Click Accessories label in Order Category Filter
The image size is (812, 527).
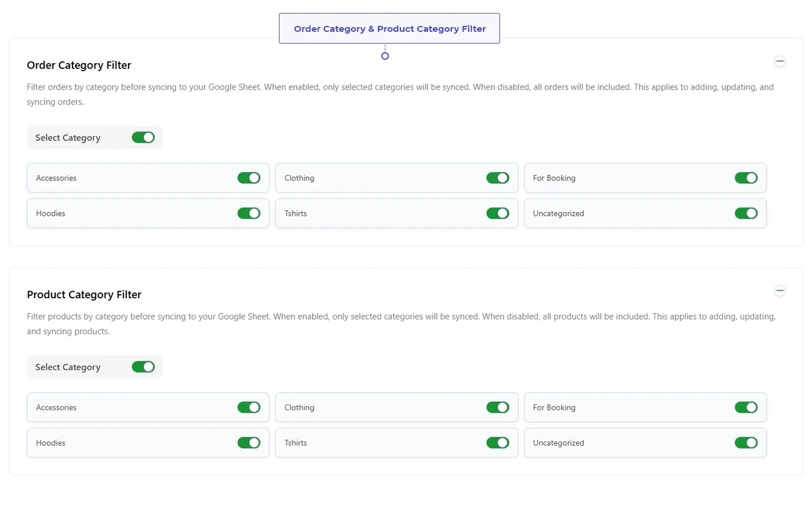(56, 178)
